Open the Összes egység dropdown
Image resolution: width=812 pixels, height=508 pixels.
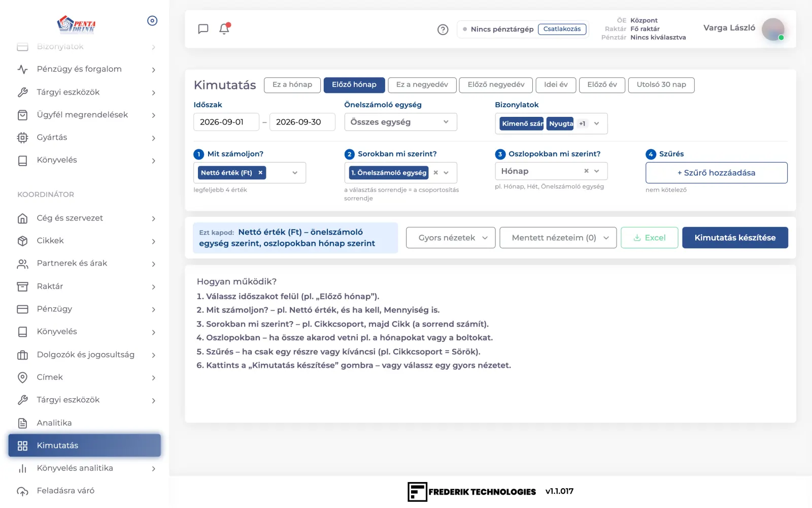tap(400, 122)
